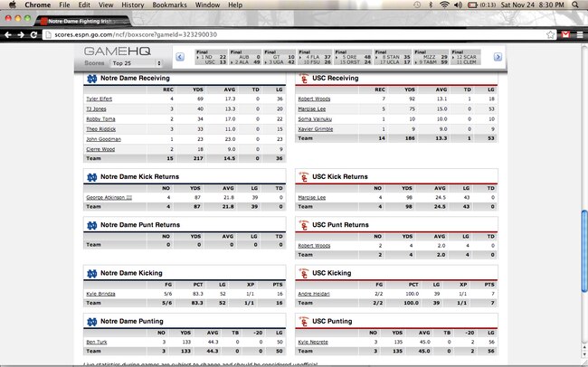Open the Gmail extension icon
The height and width of the screenshot is (367, 588).
pyautogui.click(x=565, y=35)
